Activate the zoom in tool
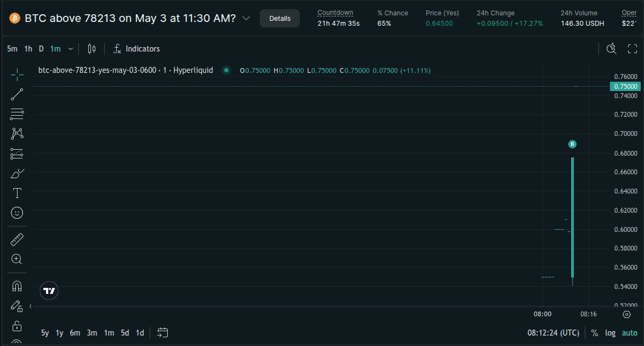Viewport: 644px width, 346px height. [x=17, y=259]
